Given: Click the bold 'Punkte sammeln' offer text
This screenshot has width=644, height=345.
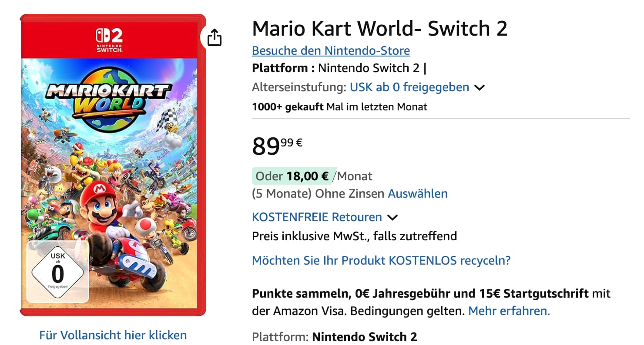Looking at the screenshot, I should pos(300,293).
